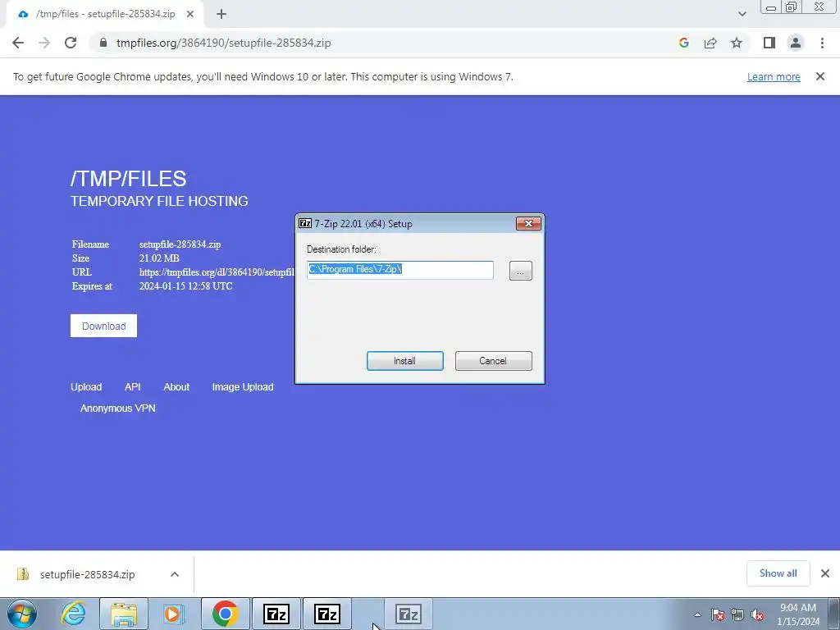This screenshot has height=630, width=840.
Task: Open the tab search dropdown
Action: click(x=742, y=14)
